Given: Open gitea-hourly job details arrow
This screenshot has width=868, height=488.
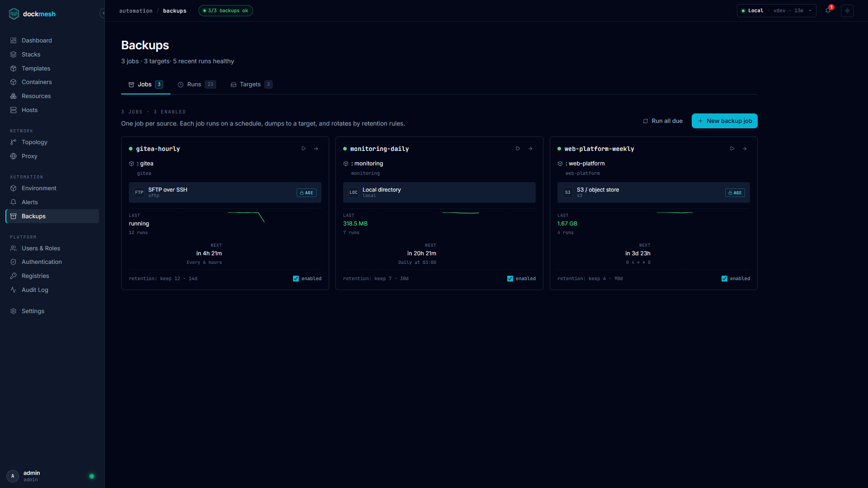Looking at the screenshot, I should (x=316, y=149).
